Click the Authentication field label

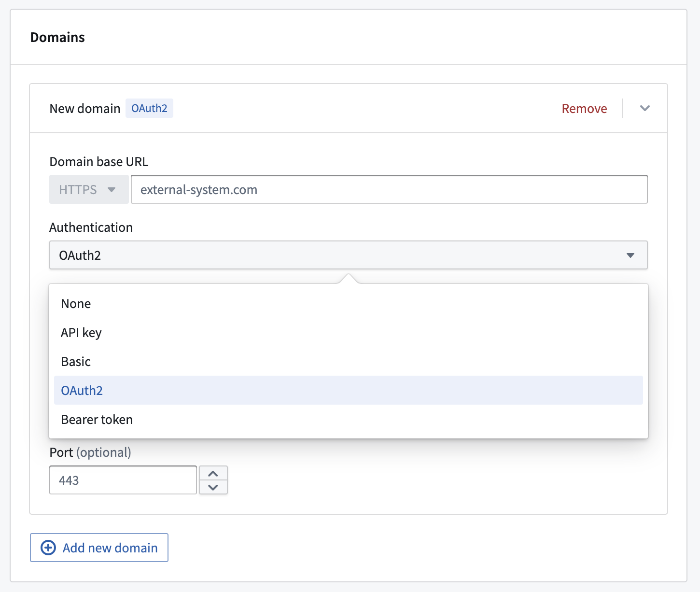point(91,227)
